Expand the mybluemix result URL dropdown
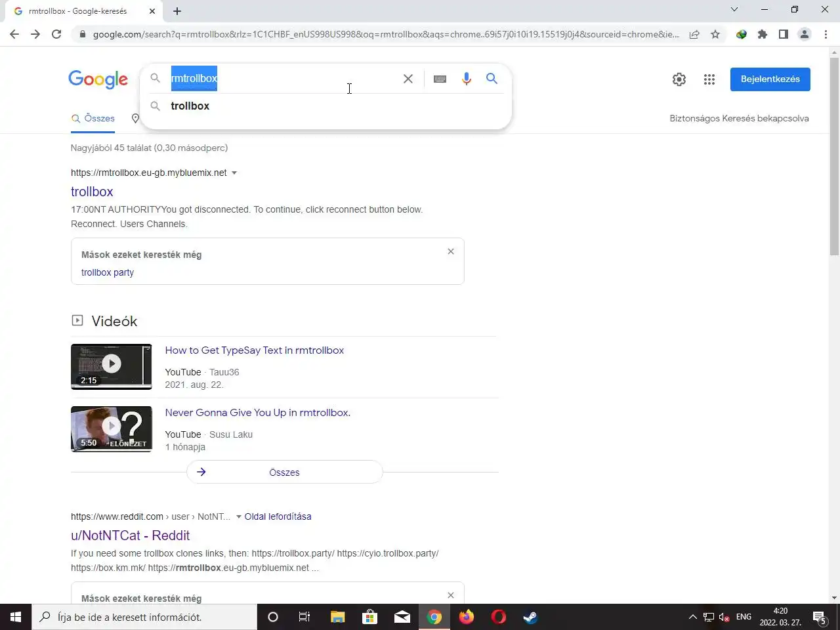Screen dimensions: 840x630 (x=234, y=173)
